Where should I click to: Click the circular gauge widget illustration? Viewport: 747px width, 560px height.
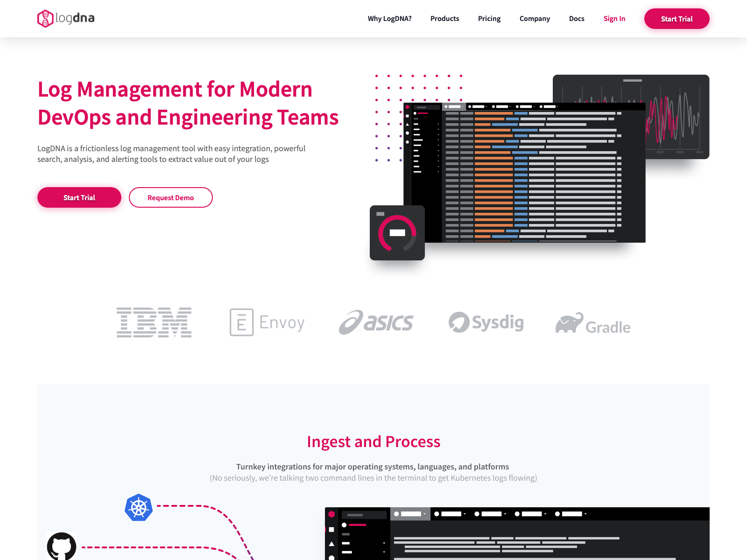click(x=397, y=233)
